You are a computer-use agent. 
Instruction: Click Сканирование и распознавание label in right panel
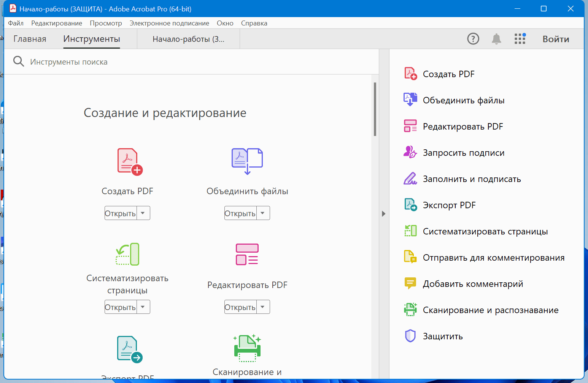pos(491,310)
